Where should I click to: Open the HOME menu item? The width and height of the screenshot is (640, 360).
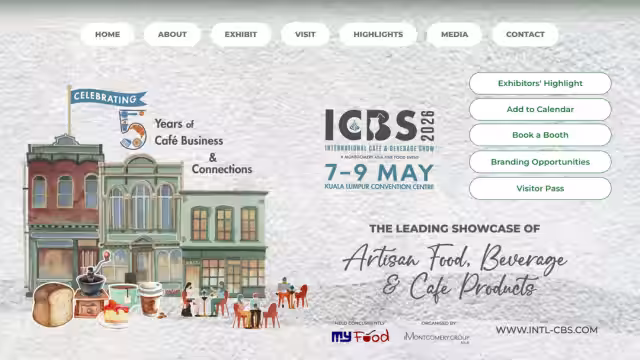click(107, 34)
